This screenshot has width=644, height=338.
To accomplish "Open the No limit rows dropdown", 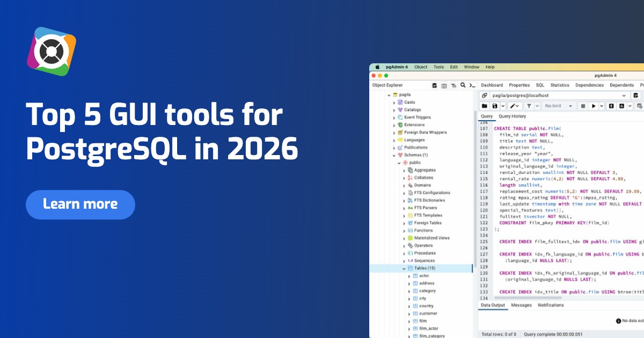I will coord(559,106).
